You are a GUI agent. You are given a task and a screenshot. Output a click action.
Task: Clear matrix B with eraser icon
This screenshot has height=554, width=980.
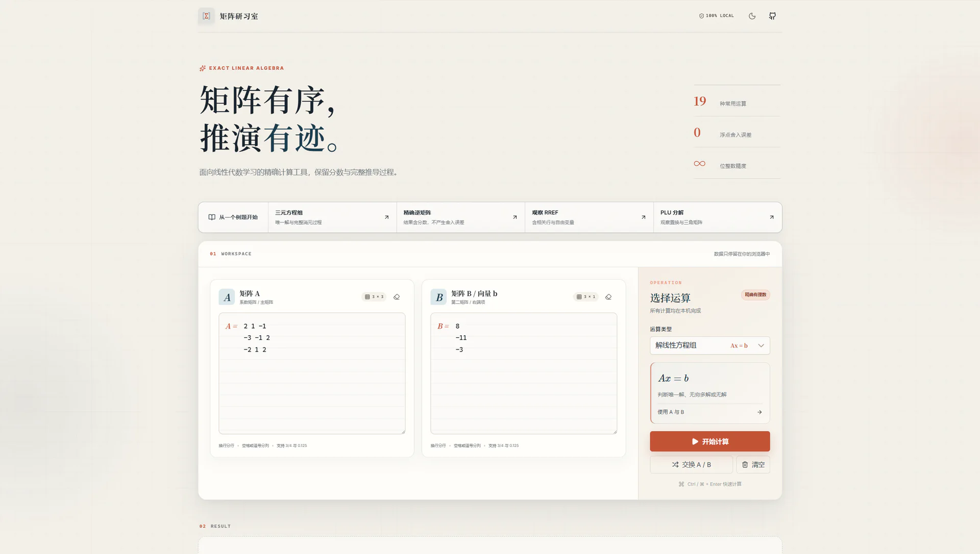tap(608, 297)
